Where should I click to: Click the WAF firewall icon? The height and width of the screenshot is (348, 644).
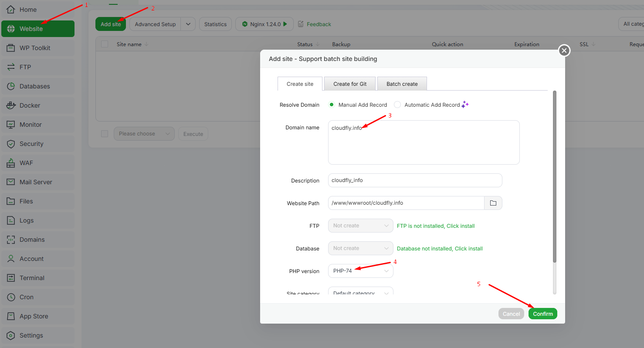coord(11,163)
